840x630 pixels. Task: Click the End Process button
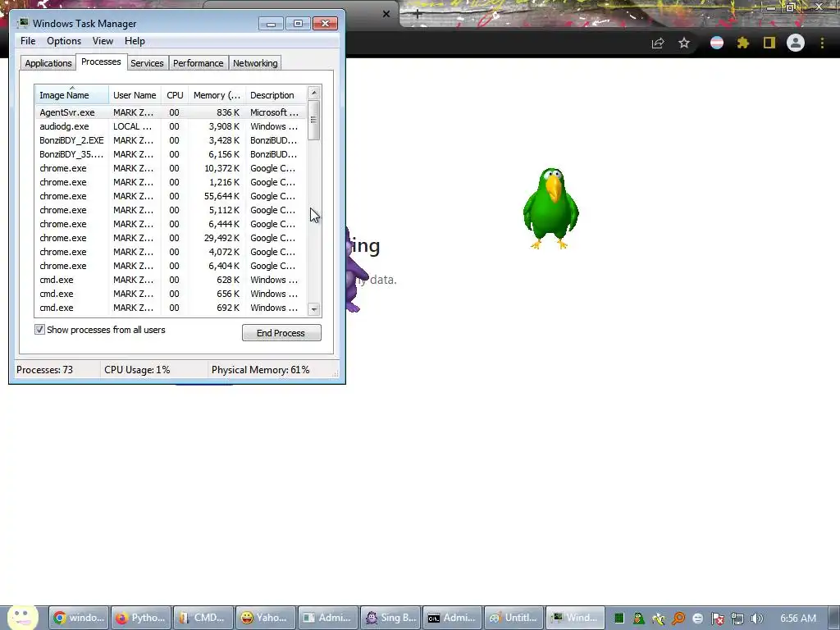(281, 333)
